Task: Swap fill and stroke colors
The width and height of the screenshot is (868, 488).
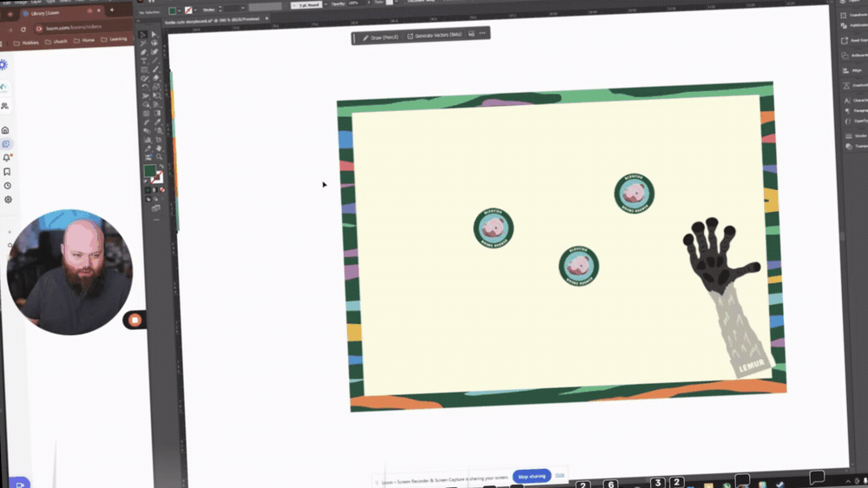Action: pos(161,166)
